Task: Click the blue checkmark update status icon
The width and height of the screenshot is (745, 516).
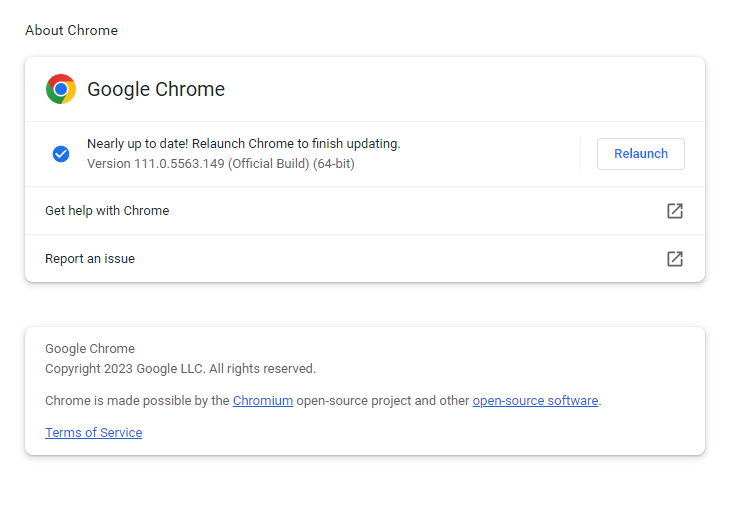Action: [61, 154]
